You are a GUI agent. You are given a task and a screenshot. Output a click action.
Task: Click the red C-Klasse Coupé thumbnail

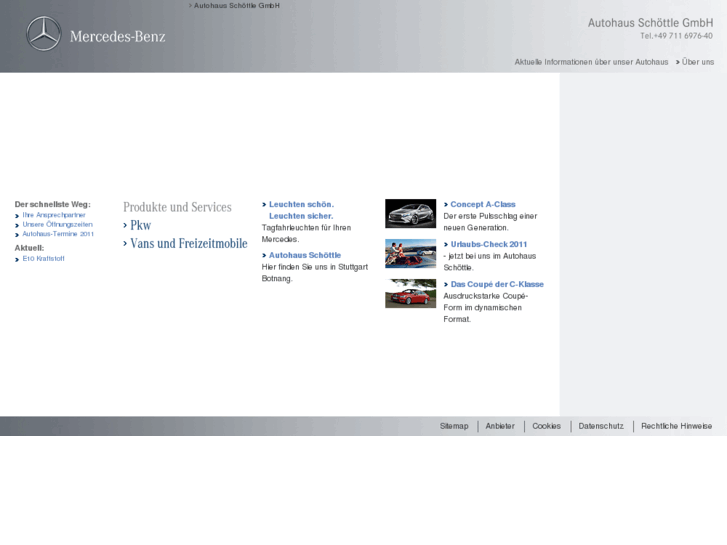410,293
